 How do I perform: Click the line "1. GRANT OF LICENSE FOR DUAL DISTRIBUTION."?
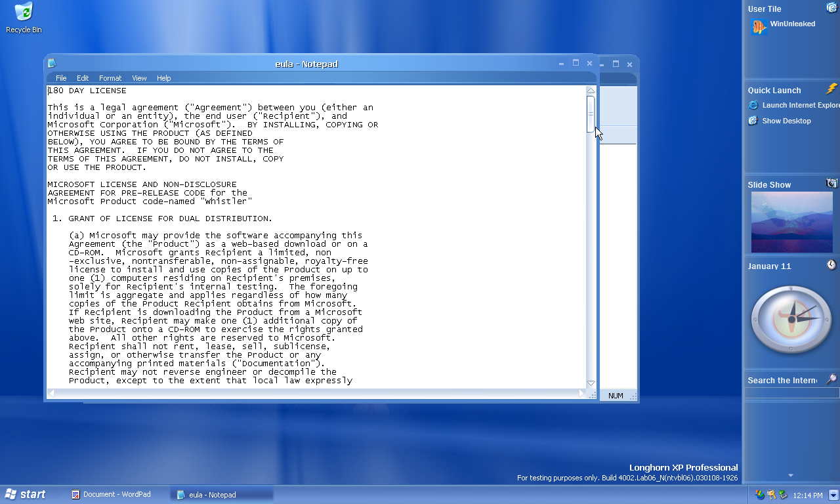pos(162,219)
